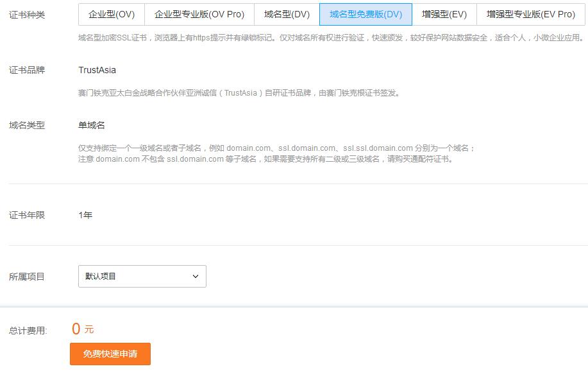Click the dropdown chevron beside 默认项目
Viewport: 588px width, 371px height.
(x=196, y=276)
